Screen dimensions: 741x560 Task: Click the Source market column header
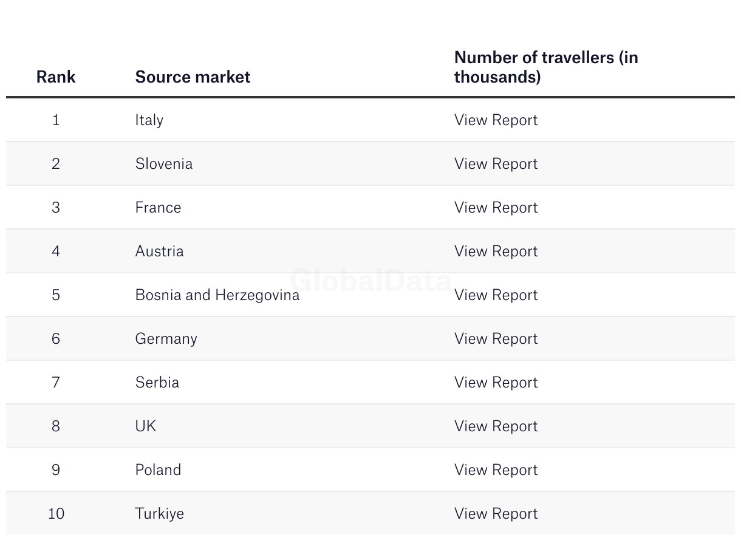tap(193, 77)
